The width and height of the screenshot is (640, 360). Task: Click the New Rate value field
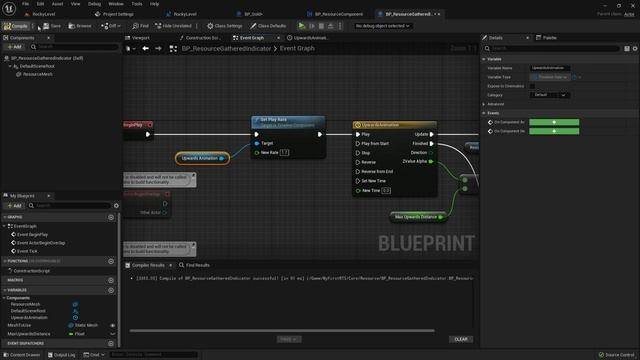(x=284, y=153)
